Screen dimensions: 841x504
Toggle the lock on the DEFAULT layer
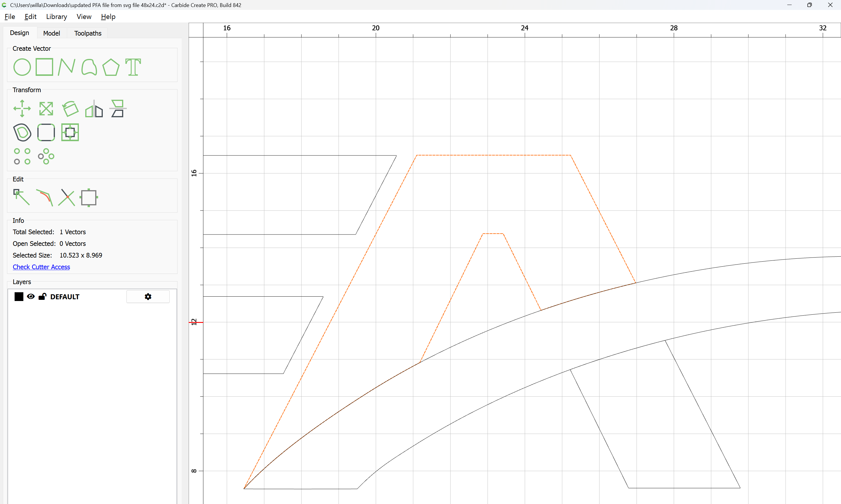pyautogui.click(x=42, y=297)
